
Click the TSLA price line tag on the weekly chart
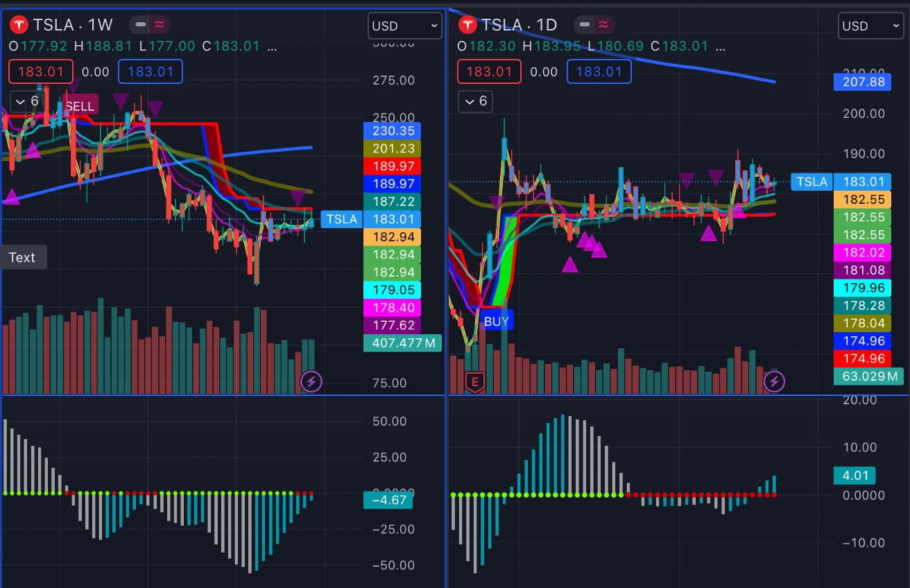[x=341, y=219]
